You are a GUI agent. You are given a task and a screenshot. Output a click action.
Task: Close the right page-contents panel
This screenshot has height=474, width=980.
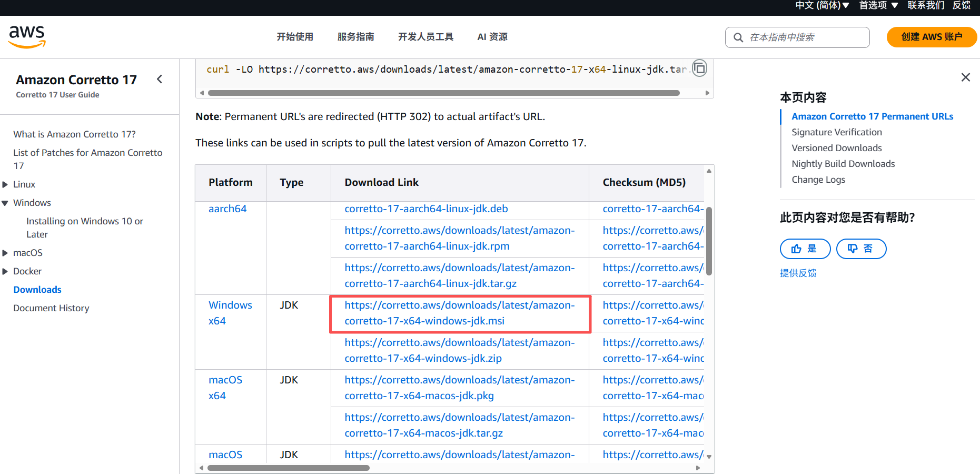point(965,77)
